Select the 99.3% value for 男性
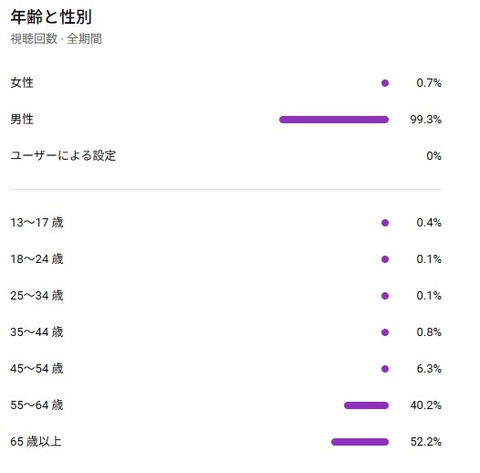The image size is (480, 473). pyautogui.click(x=426, y=119)
